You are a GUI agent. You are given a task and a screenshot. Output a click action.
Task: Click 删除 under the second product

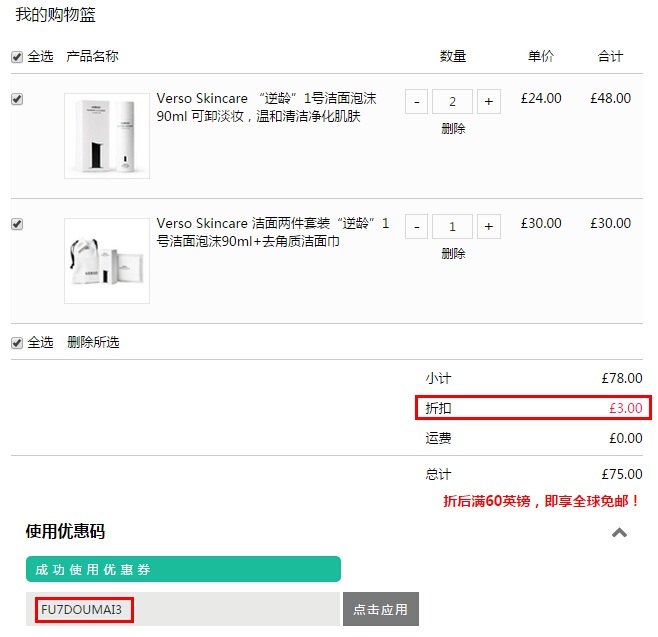[x=453, y=253]
